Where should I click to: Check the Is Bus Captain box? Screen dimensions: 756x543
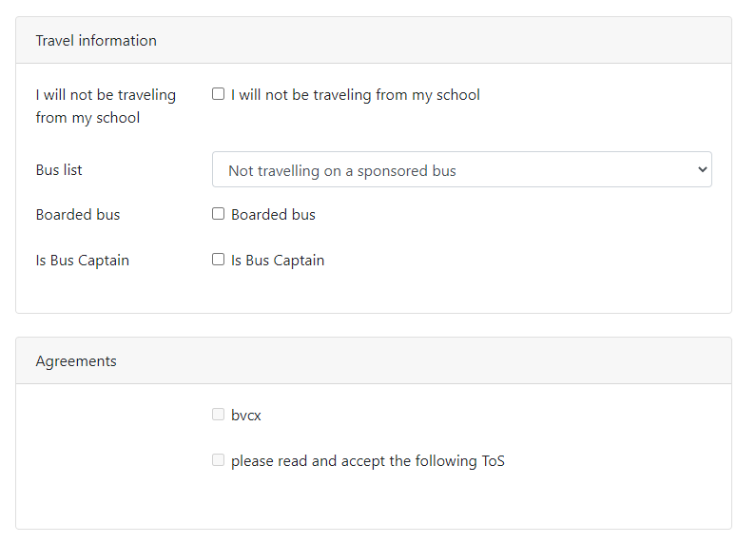pyautogui.click(x=218, y=260)
